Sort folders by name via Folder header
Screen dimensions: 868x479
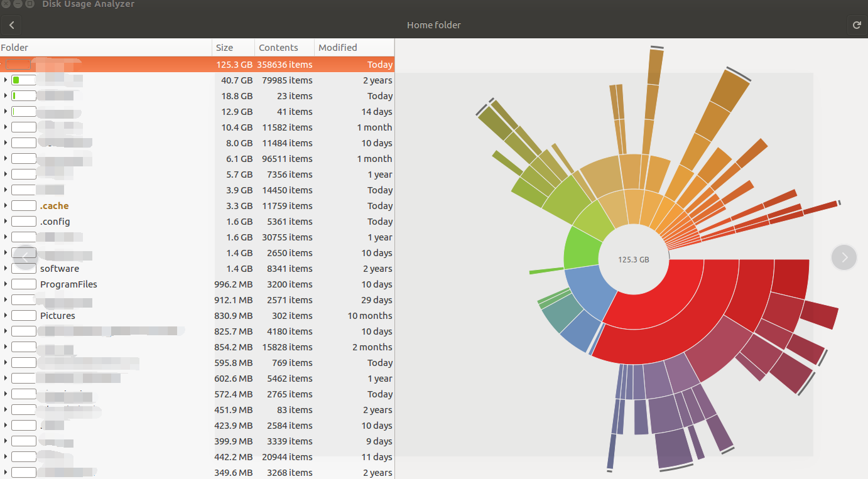coord(14,47)
